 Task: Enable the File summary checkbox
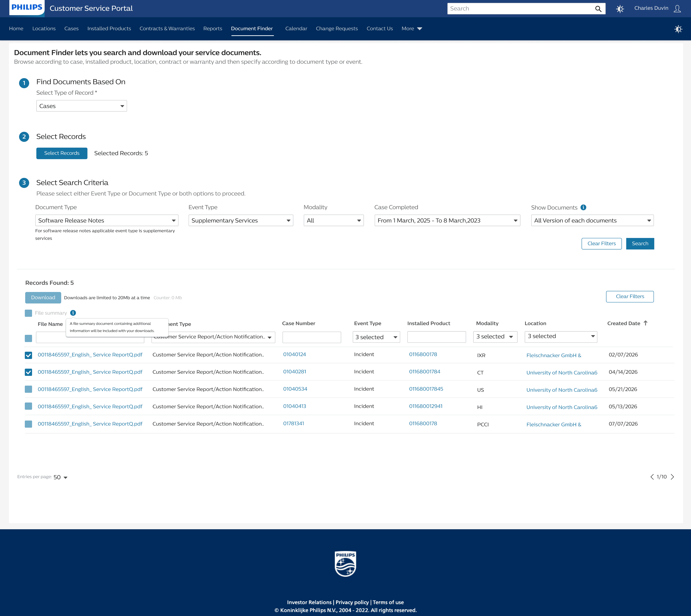[x=28, y=313]
